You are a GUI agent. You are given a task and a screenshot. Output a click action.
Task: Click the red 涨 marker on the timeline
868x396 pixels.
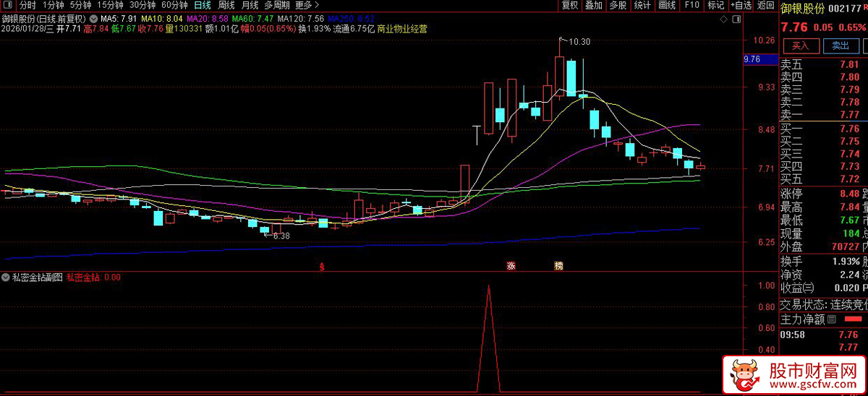tap(511, 266)
